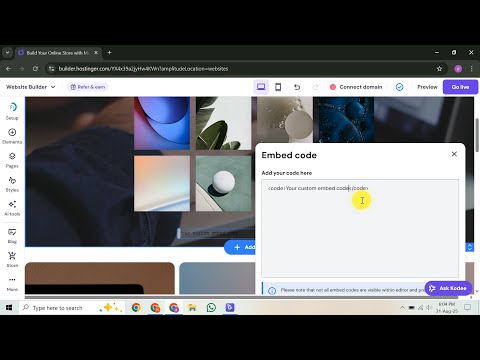The image size is (480, 360).
Task: Preview the website
Action: (x=427, y=87)
